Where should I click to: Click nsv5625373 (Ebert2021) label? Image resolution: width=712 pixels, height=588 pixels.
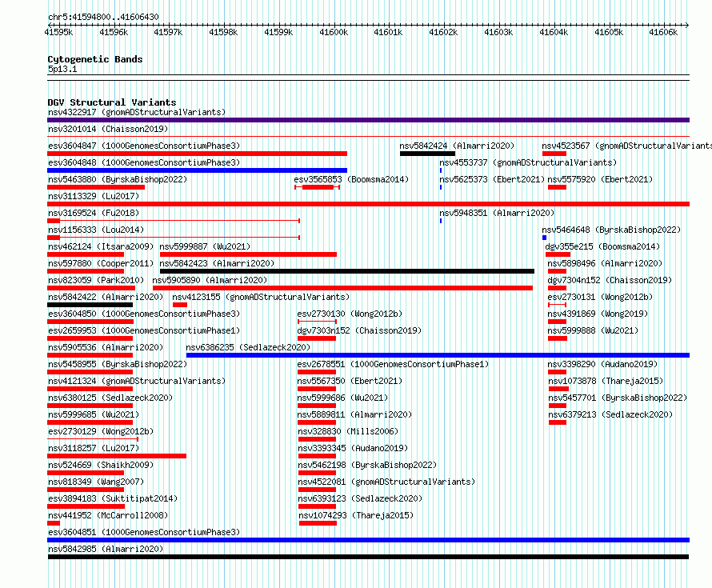pyautogui.click(x=492, y=179)
